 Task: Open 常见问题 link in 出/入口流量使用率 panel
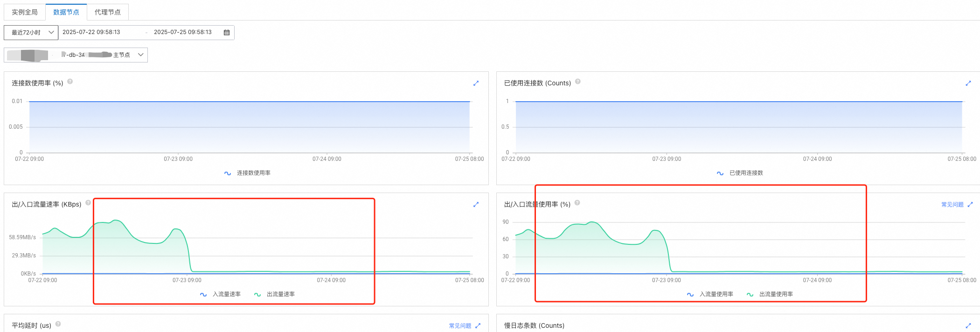(x=952, y=205)
